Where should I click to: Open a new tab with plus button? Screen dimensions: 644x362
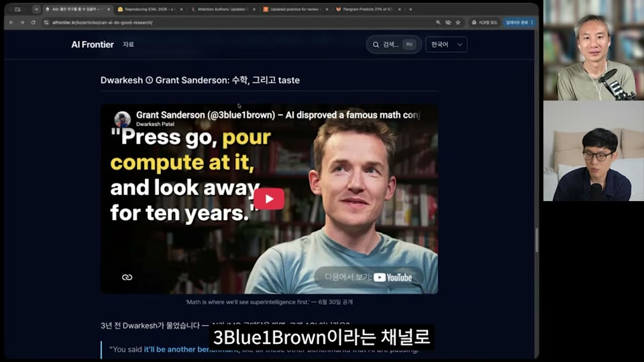[411, 9]
